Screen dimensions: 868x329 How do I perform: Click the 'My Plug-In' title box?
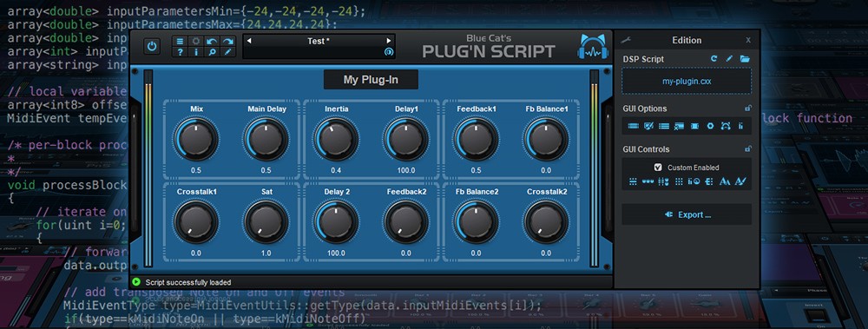click(x=371, y=80)
